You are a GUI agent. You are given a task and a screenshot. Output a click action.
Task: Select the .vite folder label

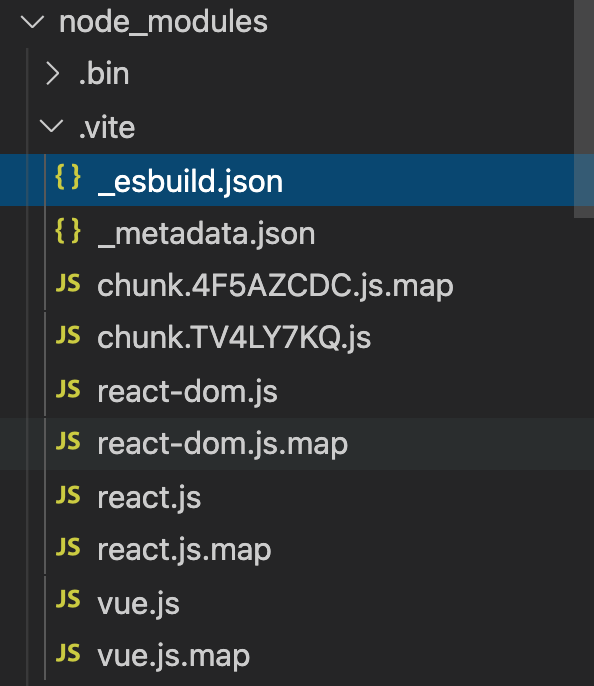(107, 127)
